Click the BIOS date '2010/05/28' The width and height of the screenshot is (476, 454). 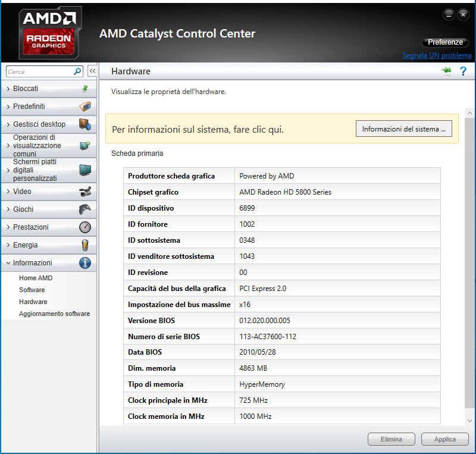point(258,352)
